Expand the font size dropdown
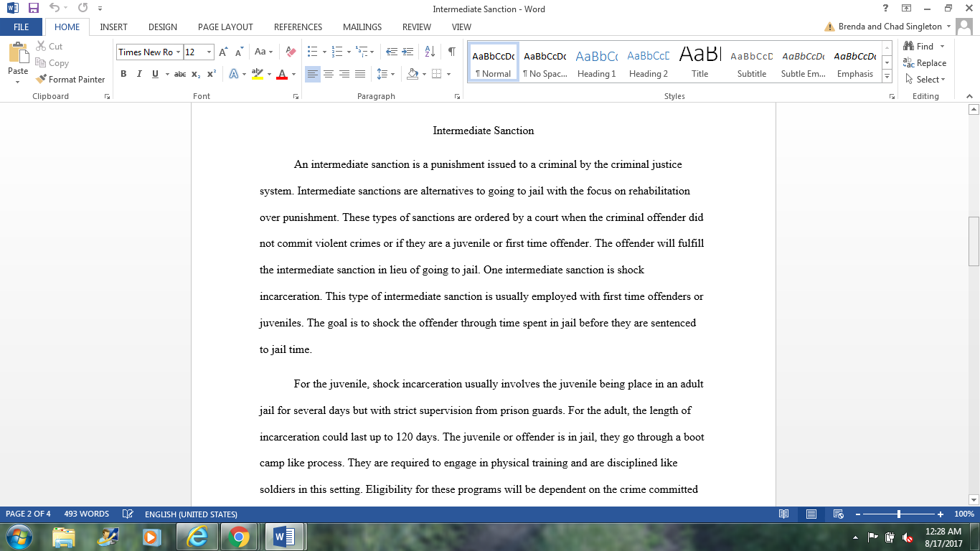 click(x=209, y=52)
